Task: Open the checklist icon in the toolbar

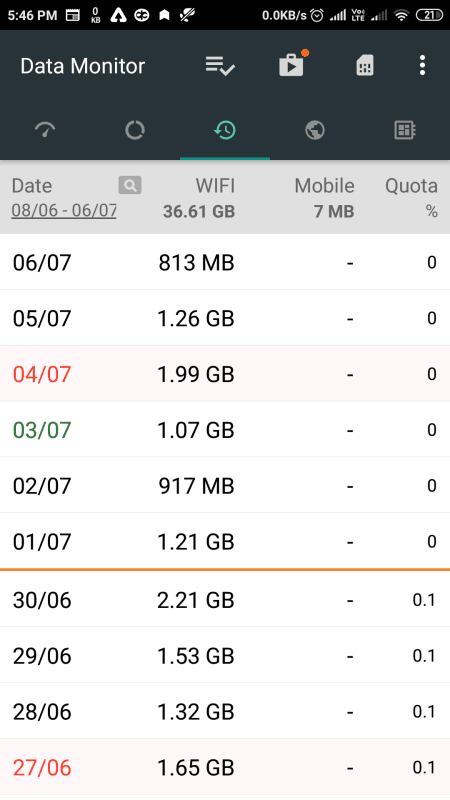Action: (220, 66)
